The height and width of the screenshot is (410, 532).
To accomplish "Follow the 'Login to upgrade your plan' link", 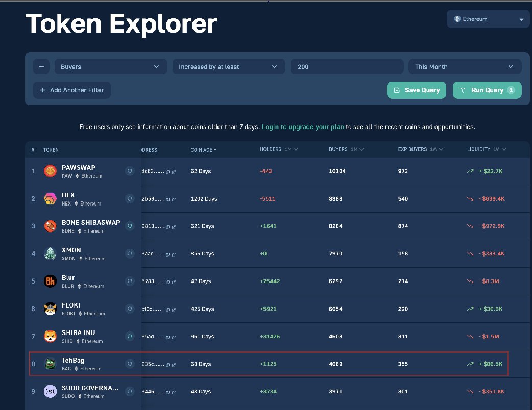I will (303, 127).
